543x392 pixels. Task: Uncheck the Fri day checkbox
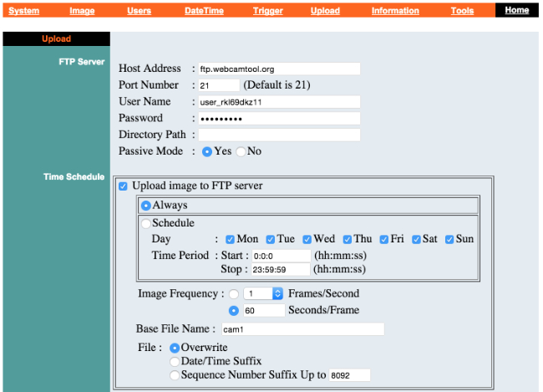point(383,240)
